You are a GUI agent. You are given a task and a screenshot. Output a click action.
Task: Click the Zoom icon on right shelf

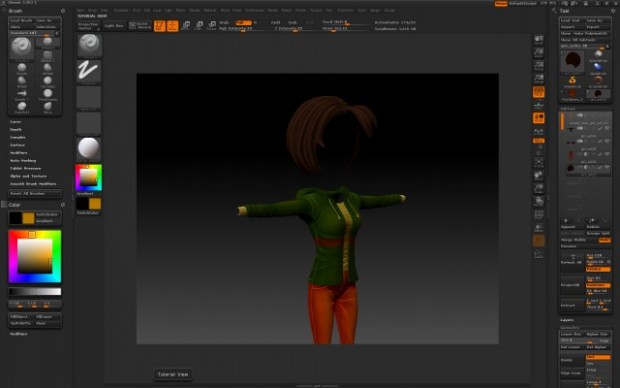click(x=539, y=53)
